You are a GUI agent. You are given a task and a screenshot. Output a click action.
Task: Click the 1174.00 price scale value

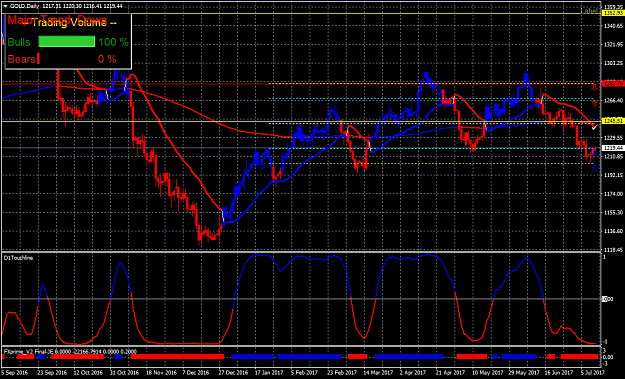point(613,194)
